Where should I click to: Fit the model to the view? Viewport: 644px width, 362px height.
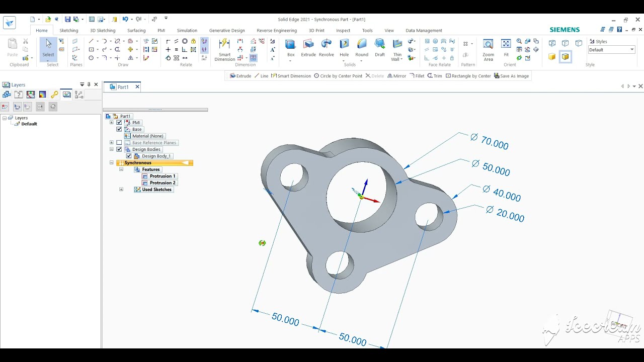[x=506, y=48]
